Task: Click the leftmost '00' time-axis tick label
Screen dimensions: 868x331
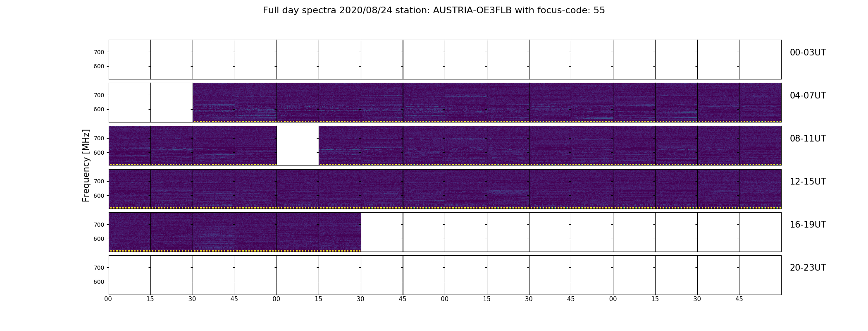Action: 108,299
